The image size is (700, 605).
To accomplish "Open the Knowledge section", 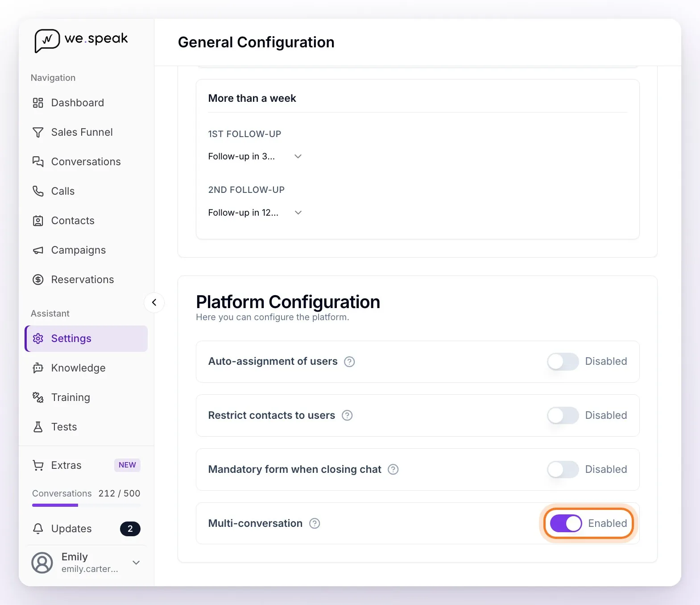I will (86, 368).
